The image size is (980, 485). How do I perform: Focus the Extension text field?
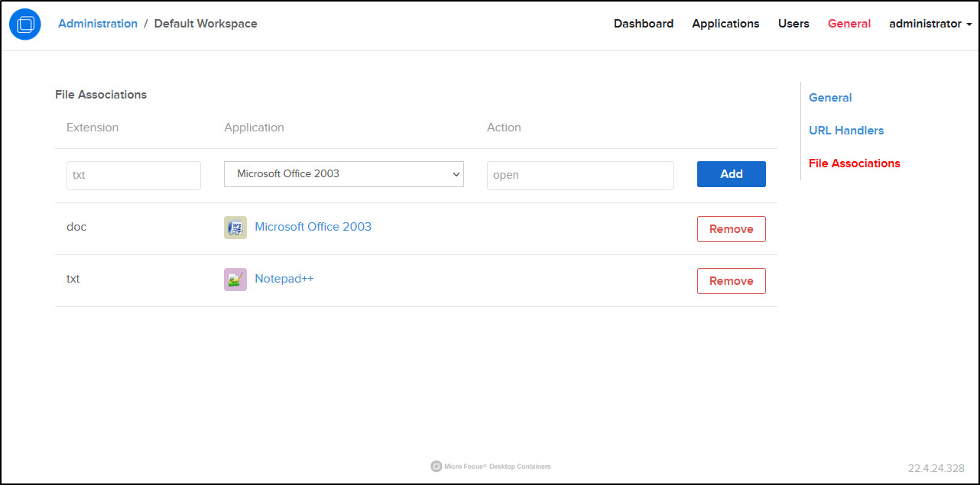point(134,175)
